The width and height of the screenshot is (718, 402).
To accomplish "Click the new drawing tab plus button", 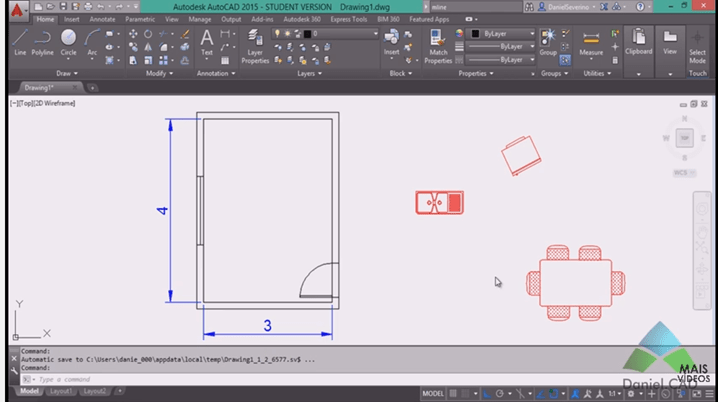I will pos(93,88).
